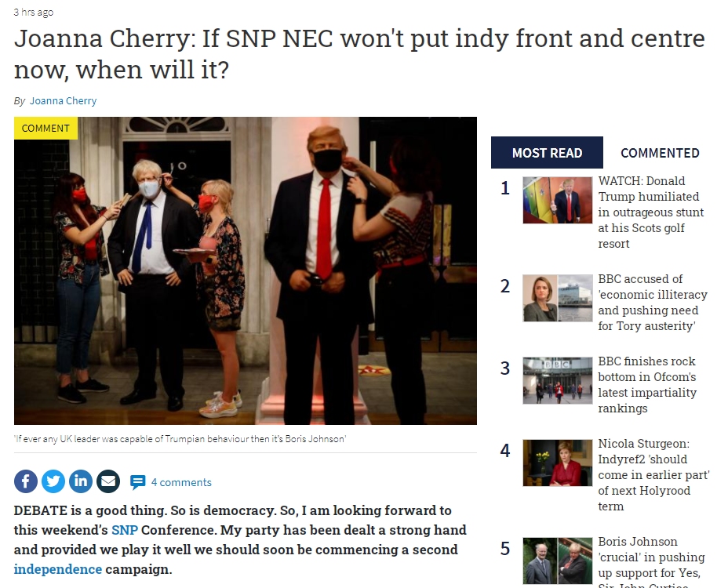Image resolution: width=728 pixels, height=588 pixels.
Task: Open author Joanna Cherry's profile link
Action: coord(63,100)
